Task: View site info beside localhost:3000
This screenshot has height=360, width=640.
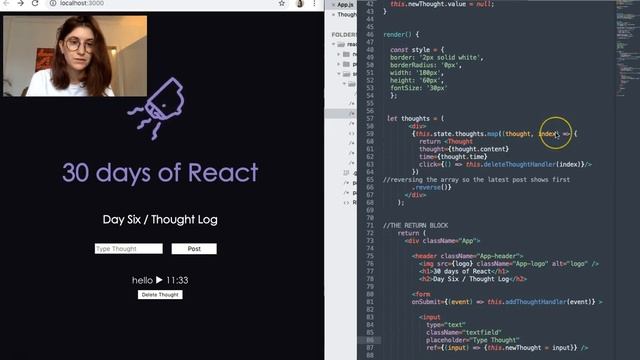Action: point(53,3)
